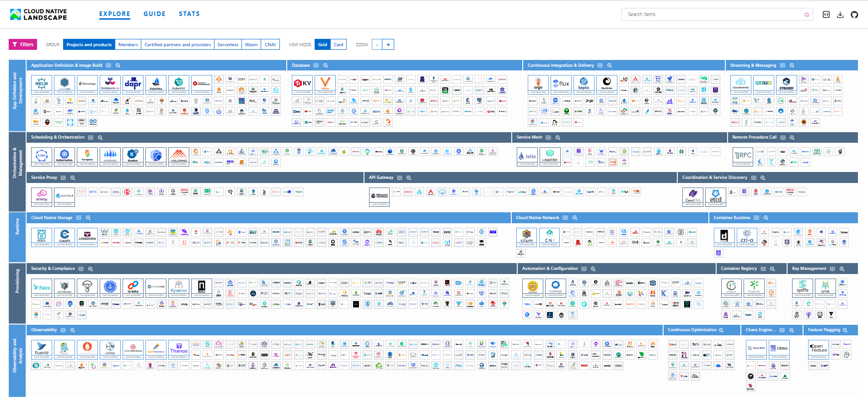Screen dimensions: 868x398
Task: Click the Search items field
Action: [x=713, y=15]
